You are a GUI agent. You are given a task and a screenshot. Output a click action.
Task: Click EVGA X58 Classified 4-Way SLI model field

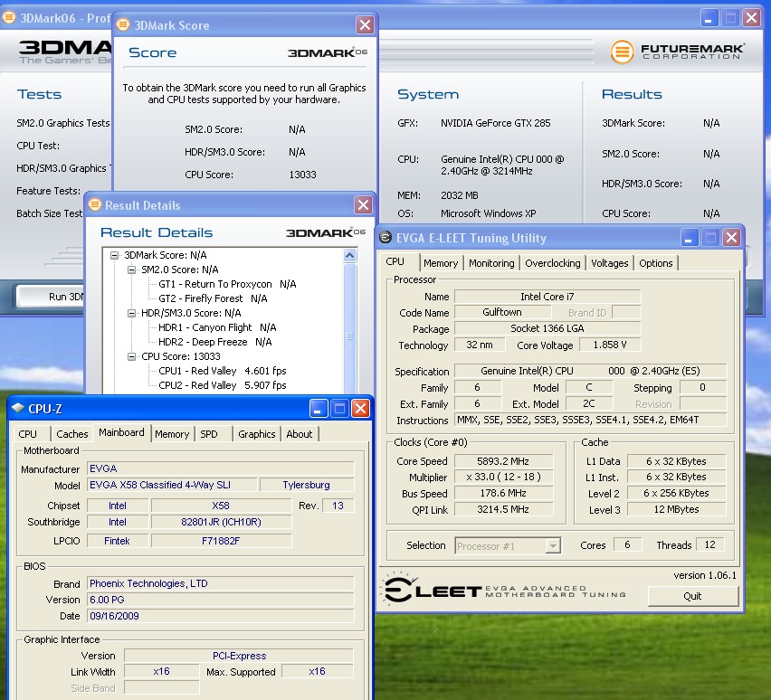(x=172, y=485)
